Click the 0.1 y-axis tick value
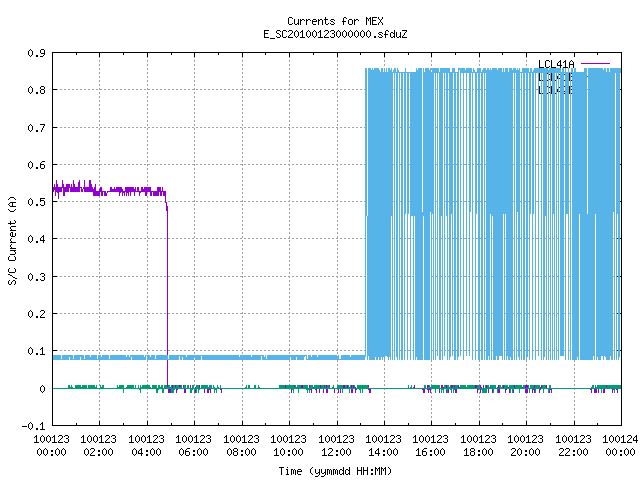Viewport: 640px width, 480px height. (x=37, y=351)
